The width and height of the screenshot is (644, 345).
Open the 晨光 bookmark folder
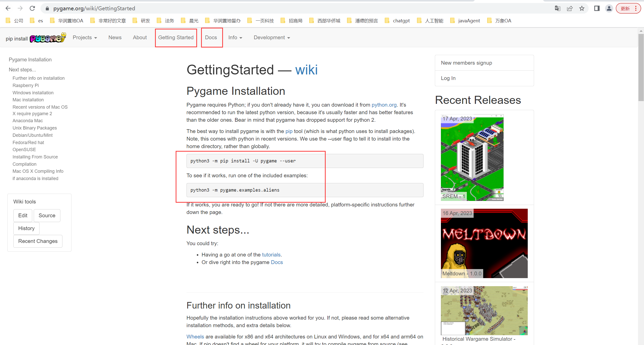click(190, 21)
